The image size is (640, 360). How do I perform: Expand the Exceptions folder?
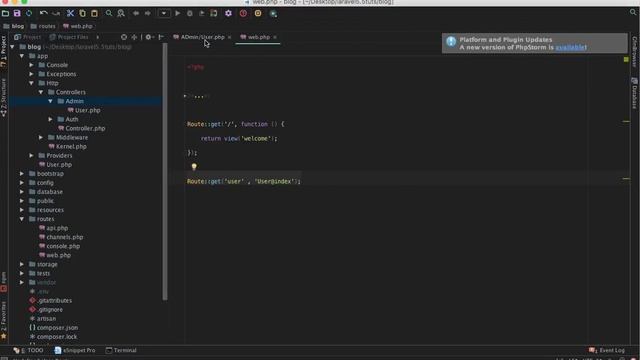31,74
